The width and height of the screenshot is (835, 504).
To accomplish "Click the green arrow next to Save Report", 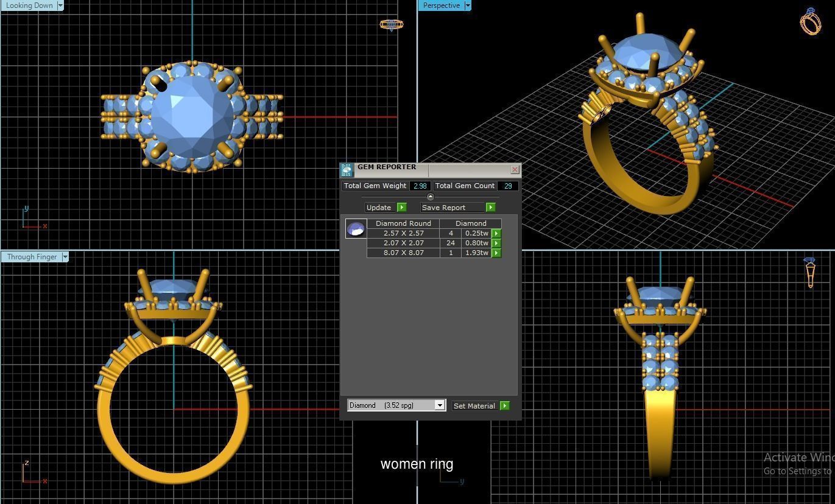I will (x=490, y=208).
